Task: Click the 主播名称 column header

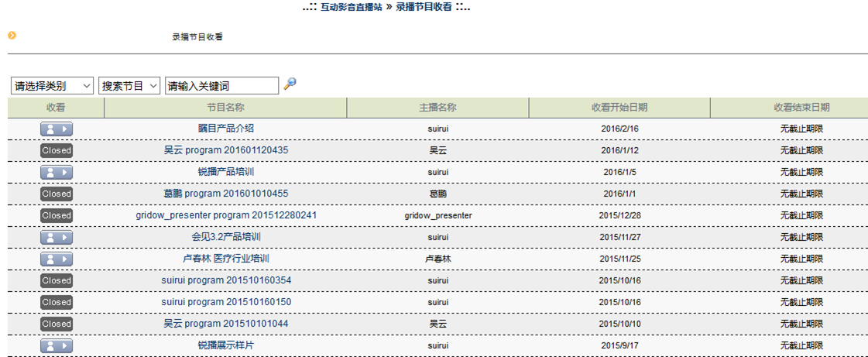Action: click(x=437, y=108)
